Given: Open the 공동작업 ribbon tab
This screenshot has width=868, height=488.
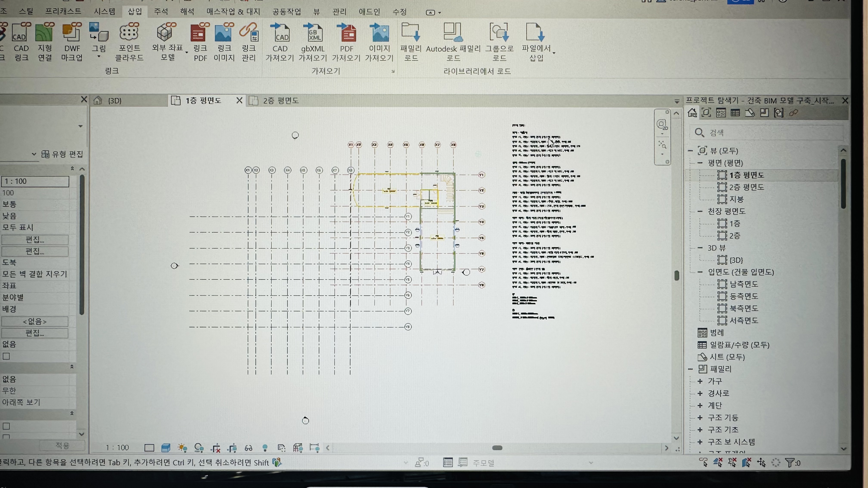Looking at the screenshot, I should (286, 11).
